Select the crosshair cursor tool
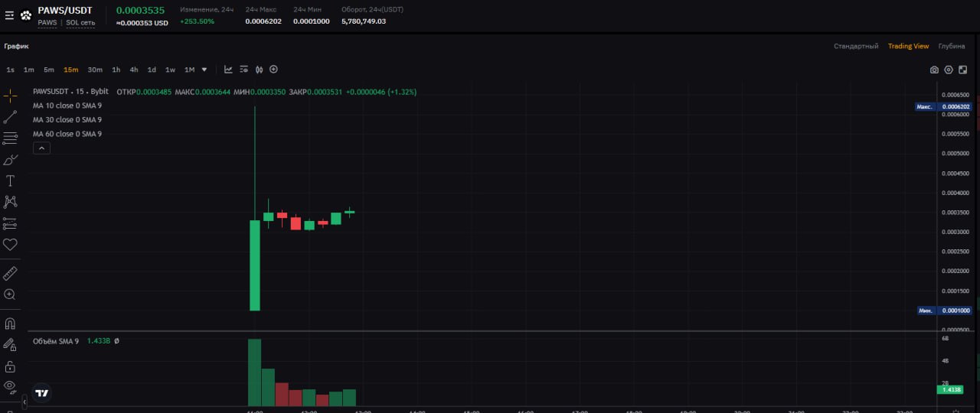Viewport: 980px width, 413px height. pos(10,96)
